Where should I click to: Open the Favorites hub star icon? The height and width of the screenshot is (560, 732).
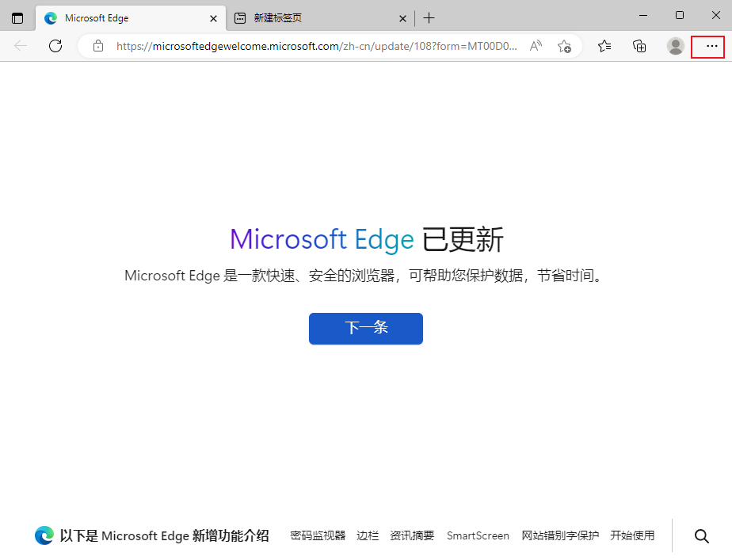coord(604,46)
